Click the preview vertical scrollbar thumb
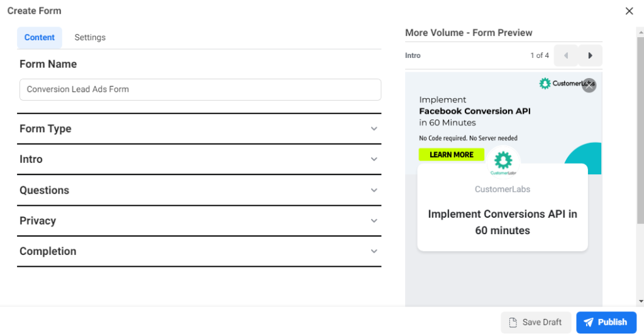This screenshot has height=336, width=644. pos(641,131)
